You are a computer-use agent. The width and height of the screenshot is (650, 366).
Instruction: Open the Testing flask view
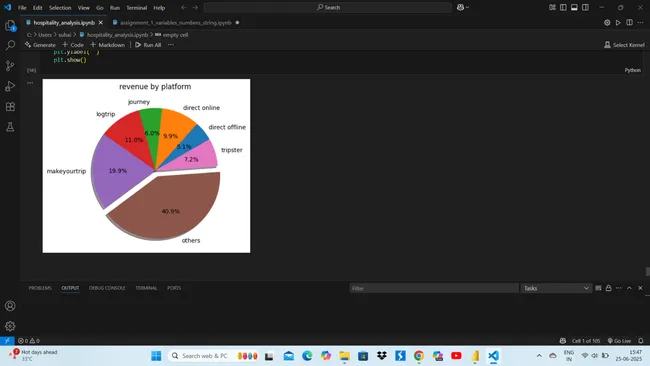[x=10, y=127]
